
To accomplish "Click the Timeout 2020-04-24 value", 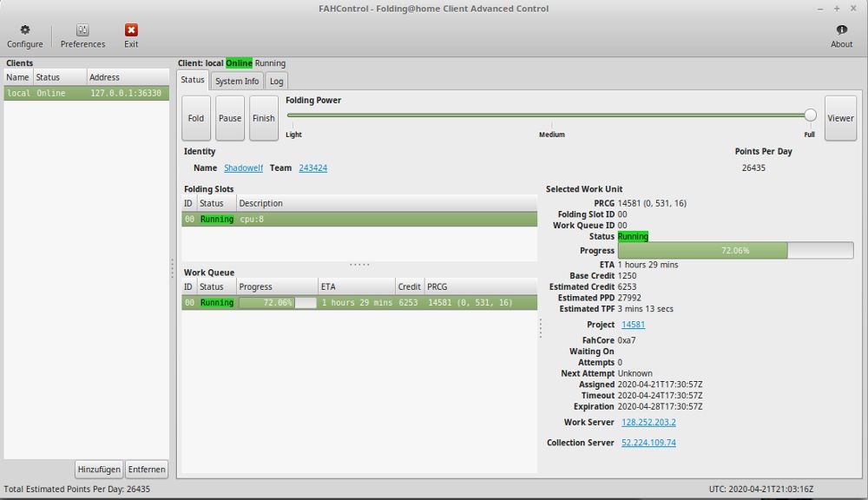I will click(x=660, y=395).
